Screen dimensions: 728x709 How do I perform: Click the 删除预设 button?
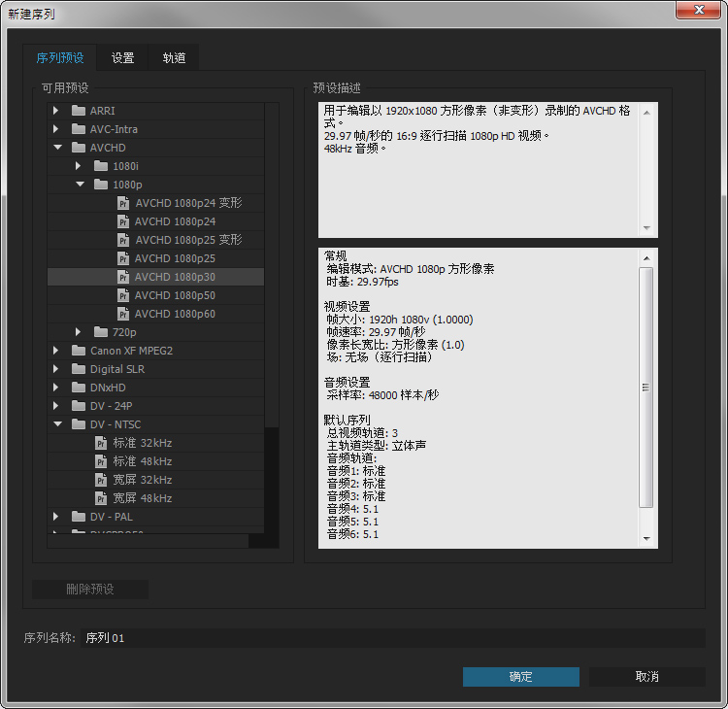coord(90,590)
